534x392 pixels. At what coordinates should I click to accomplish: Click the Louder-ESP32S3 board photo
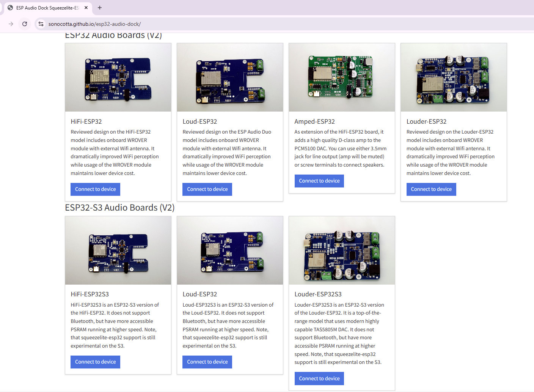pyautogui.click(x=341, y=251)
